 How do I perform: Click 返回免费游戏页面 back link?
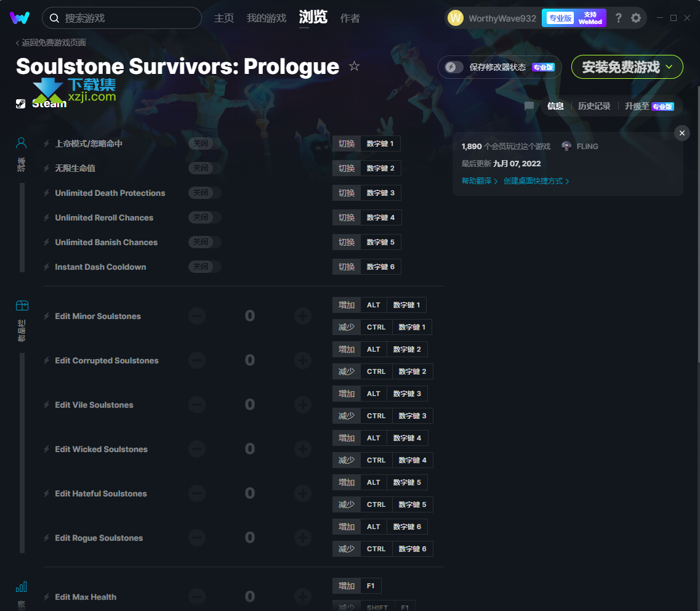tap(51, 42)
